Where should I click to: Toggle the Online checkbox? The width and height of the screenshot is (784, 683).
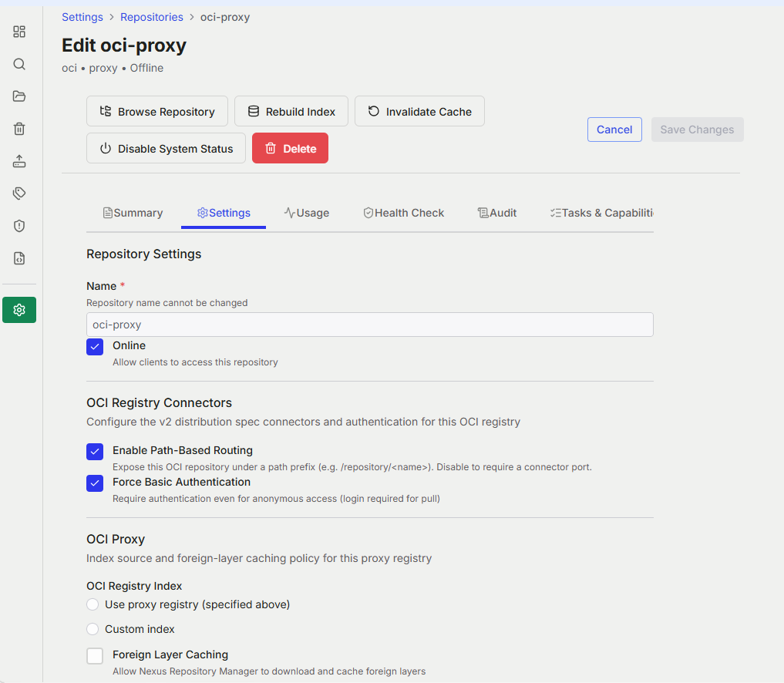click(95, 347)
